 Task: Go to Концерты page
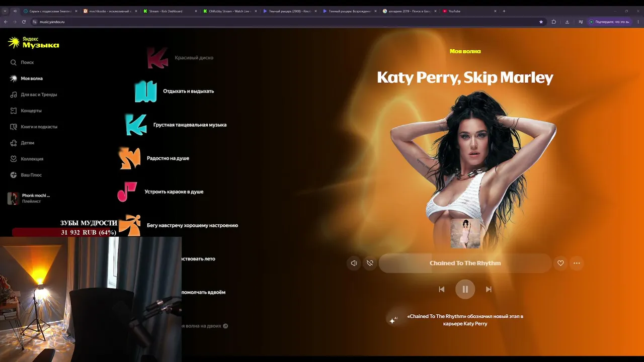(26, 111)
